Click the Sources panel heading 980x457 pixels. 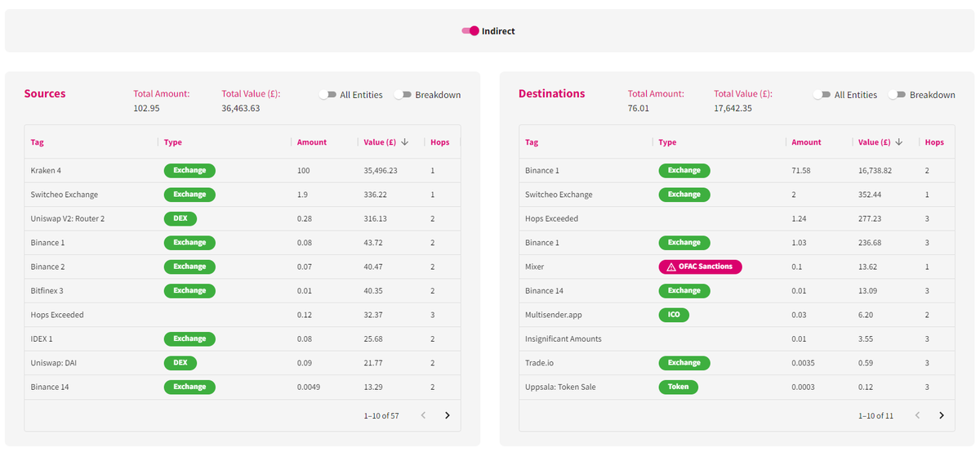45,94
